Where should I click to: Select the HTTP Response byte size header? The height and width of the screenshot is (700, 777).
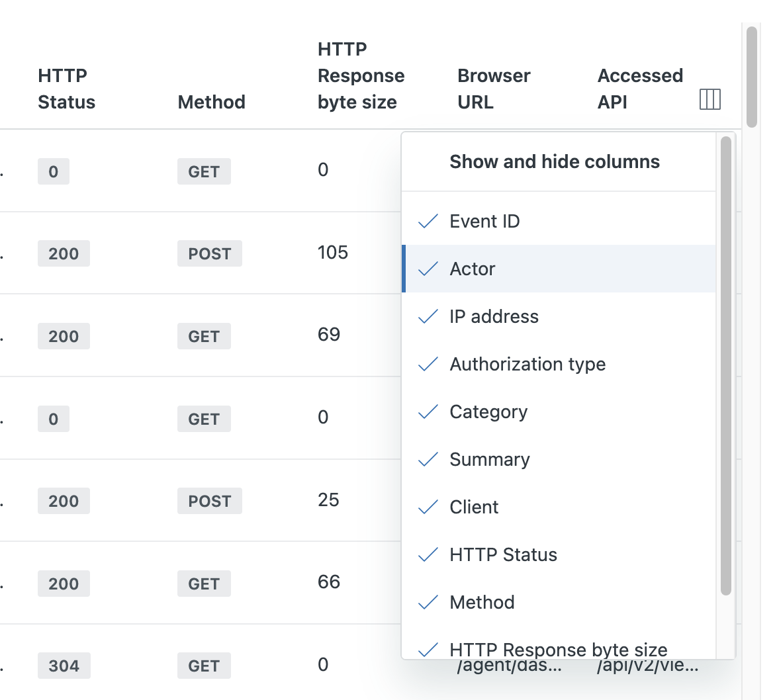pyautogui.click(x=361, y=76)
